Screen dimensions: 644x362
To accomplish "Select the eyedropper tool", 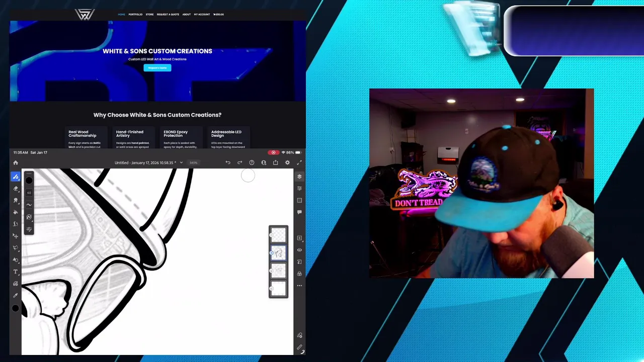I will point(16,296).
